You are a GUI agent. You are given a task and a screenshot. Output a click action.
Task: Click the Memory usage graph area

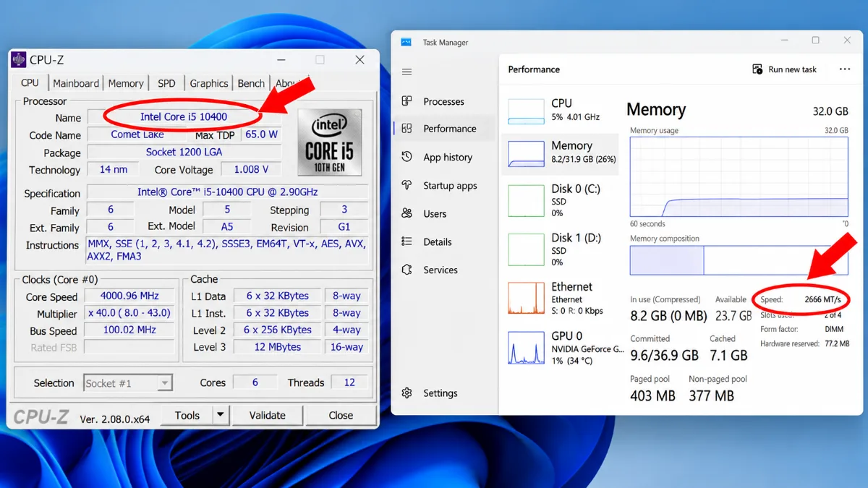coord(739,177)
